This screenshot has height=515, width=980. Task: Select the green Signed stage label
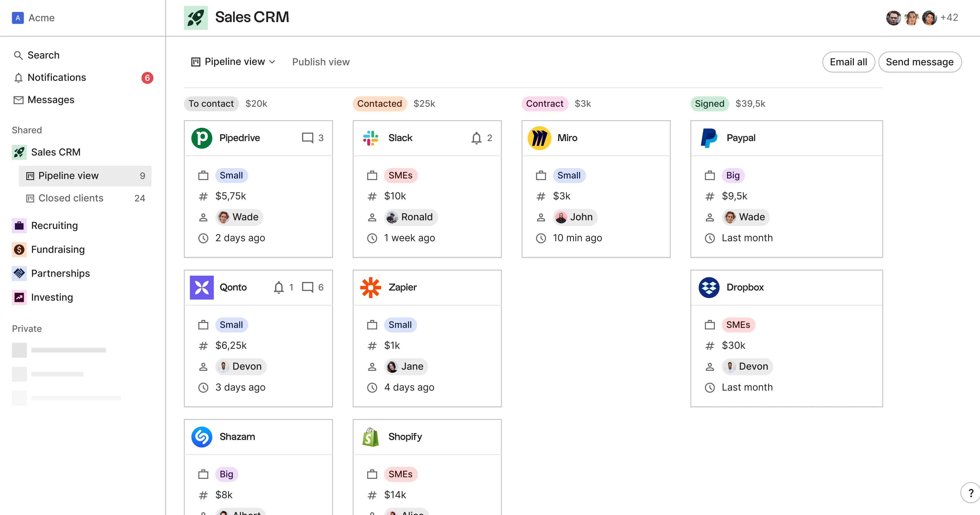click(x=709, y=103)
